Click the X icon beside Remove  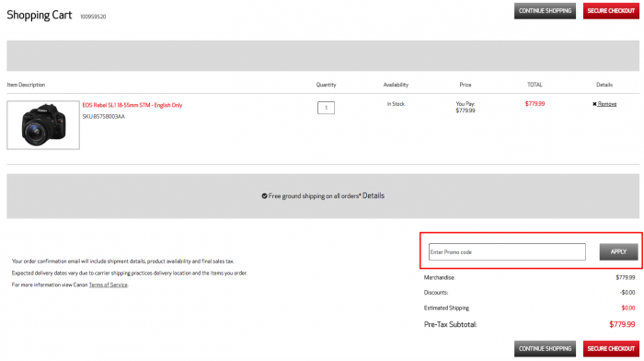pyautogui.click(x=594, y=104)
